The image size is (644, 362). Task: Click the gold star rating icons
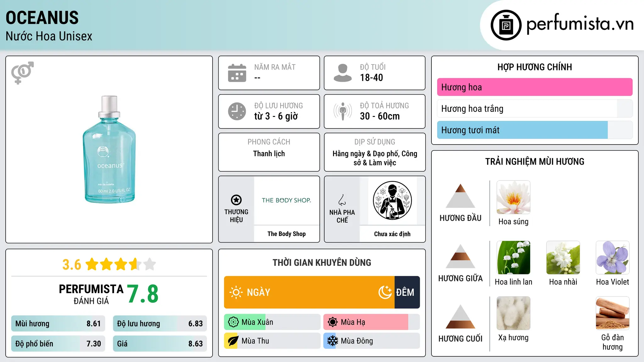tap(121, 264)
